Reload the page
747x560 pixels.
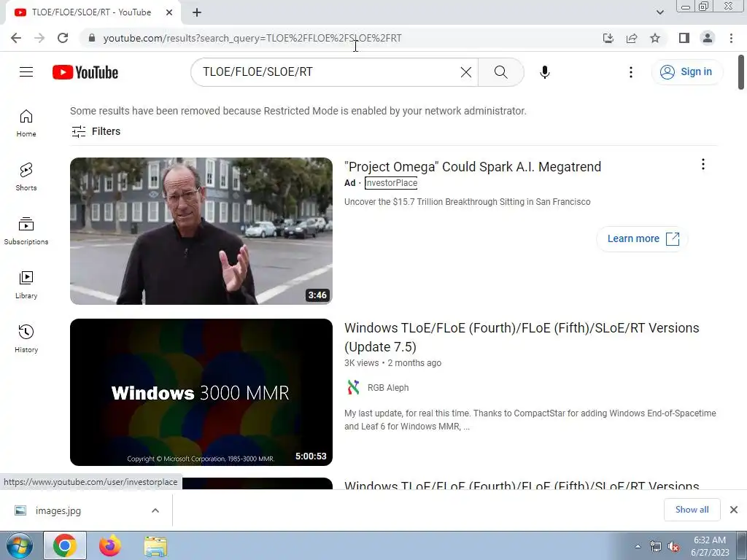pyautogui.click(x=63, y=38)
